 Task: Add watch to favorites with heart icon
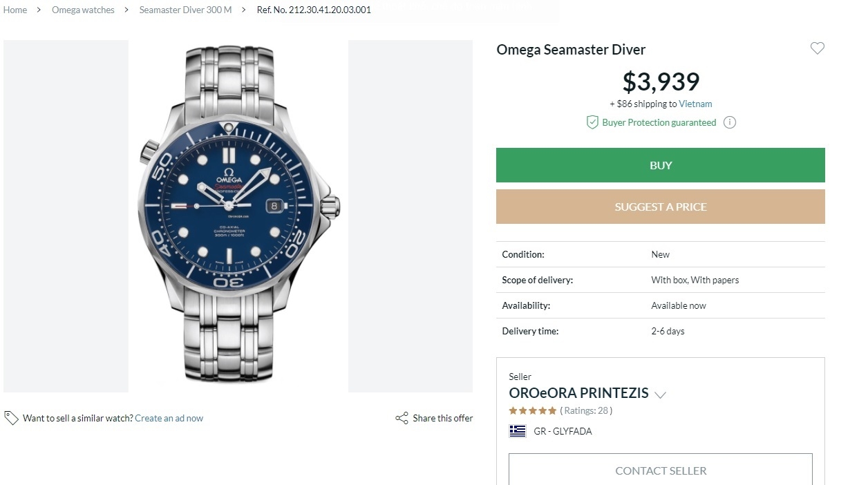pyautogui.click(x=818, y=48)
